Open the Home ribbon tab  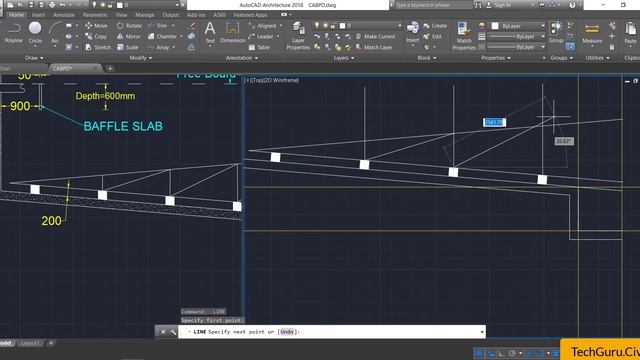[16, 15]
